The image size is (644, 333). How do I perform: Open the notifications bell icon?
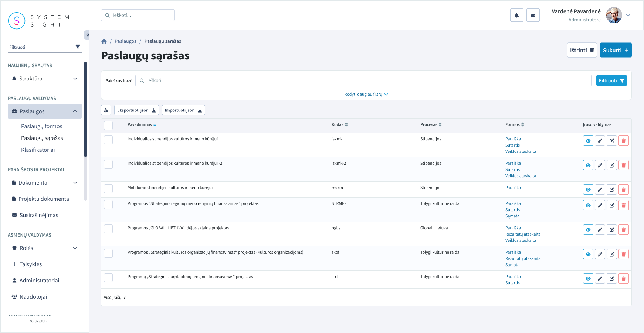click(x=516, y=16)
